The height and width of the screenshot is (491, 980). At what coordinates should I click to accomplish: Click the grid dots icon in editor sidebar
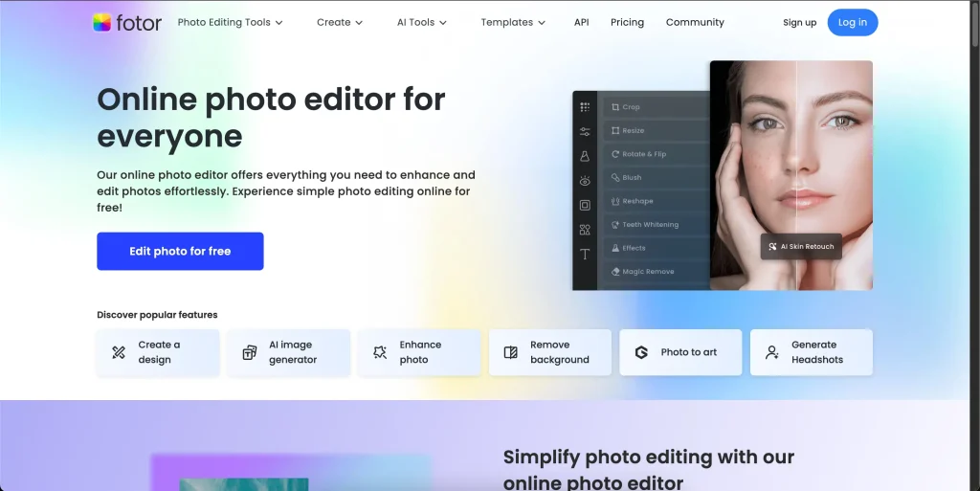585,107
